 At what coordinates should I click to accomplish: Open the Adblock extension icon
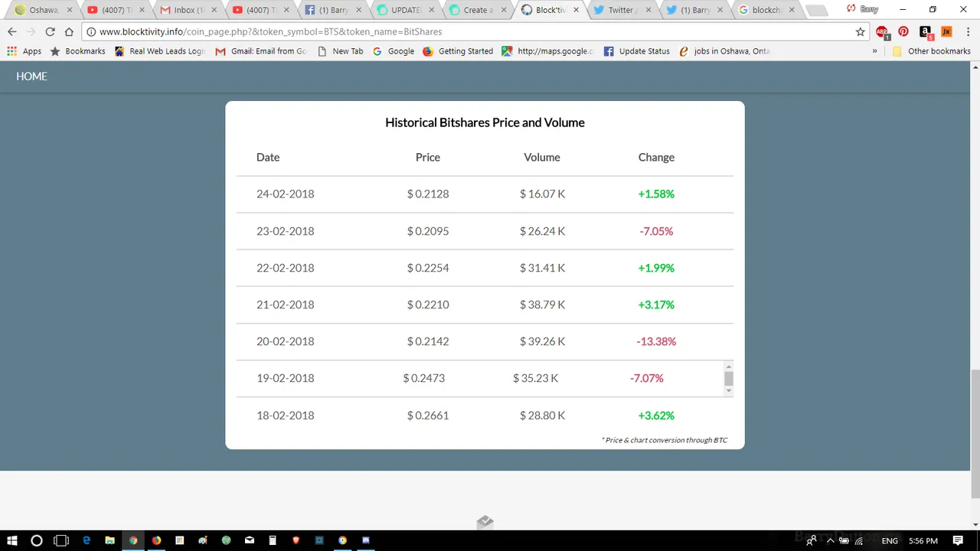coord(883,32)
